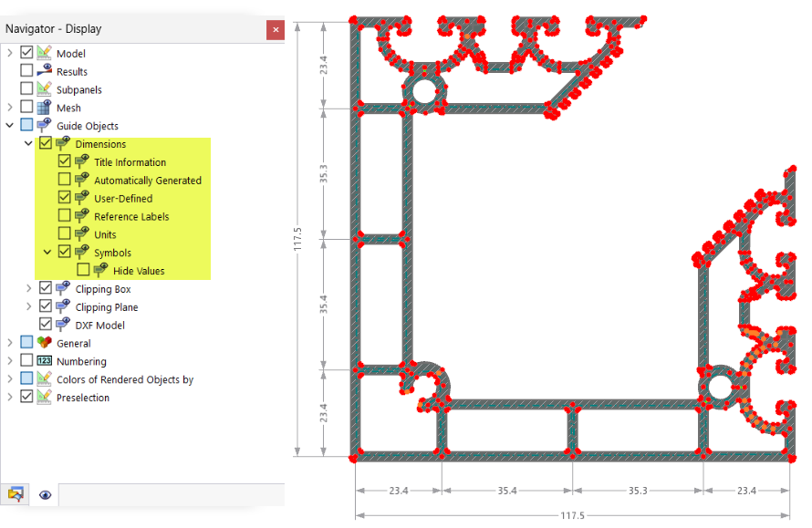Collapse the Guide Objects branch
Viewport: 812px width, 528px height.
[x=7, y=125]
